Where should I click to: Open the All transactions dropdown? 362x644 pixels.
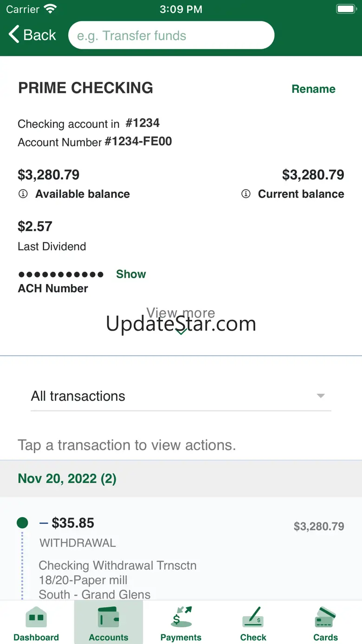pyautogui.click(x=181, y=396)
